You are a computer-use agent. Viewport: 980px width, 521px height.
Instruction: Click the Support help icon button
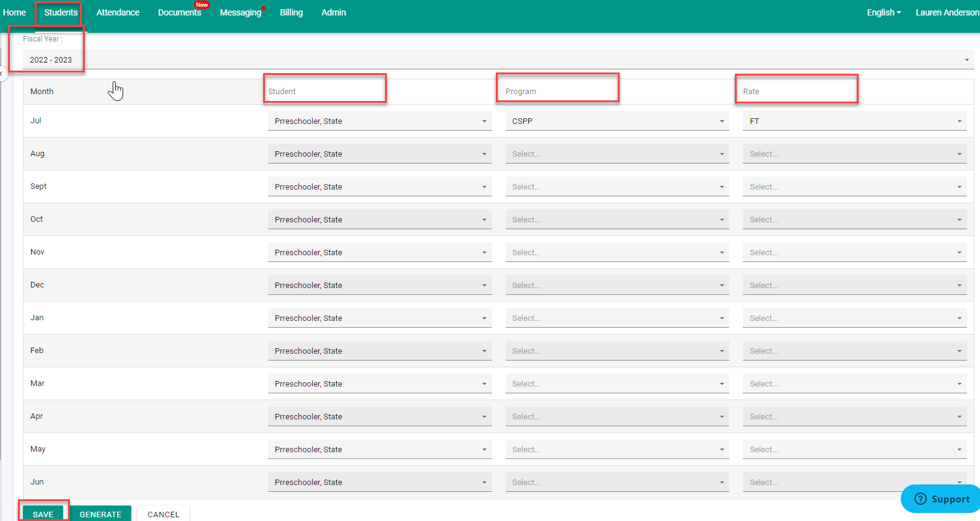coord(941,499)
